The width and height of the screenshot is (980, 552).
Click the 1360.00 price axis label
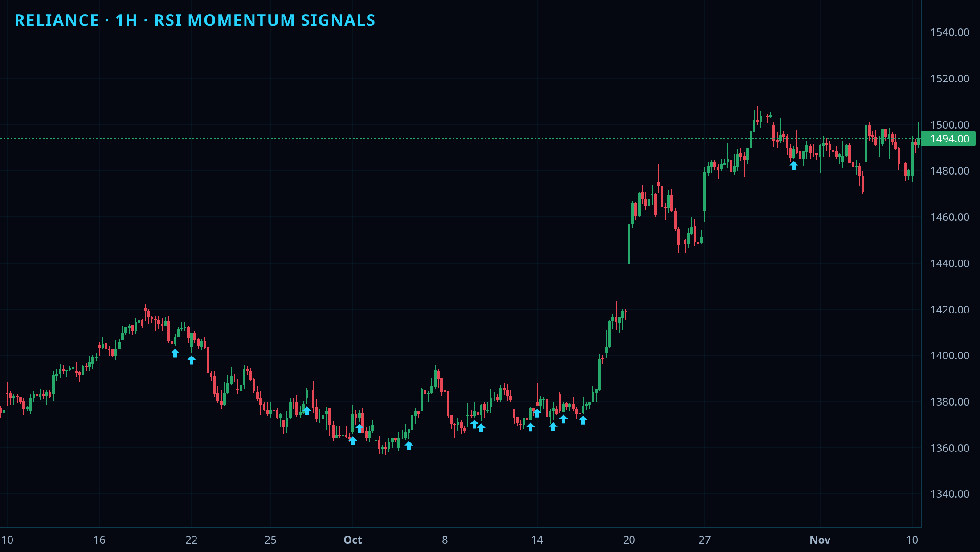[950, 448]
